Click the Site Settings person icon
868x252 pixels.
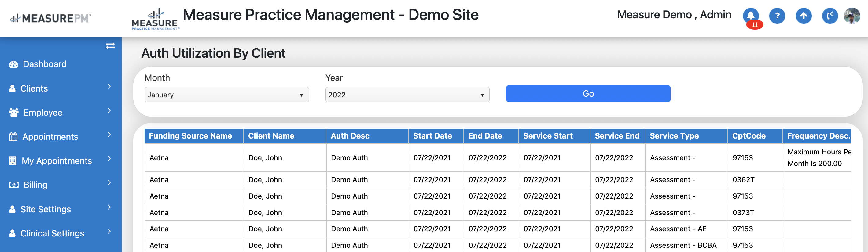(x=12, y=209)
